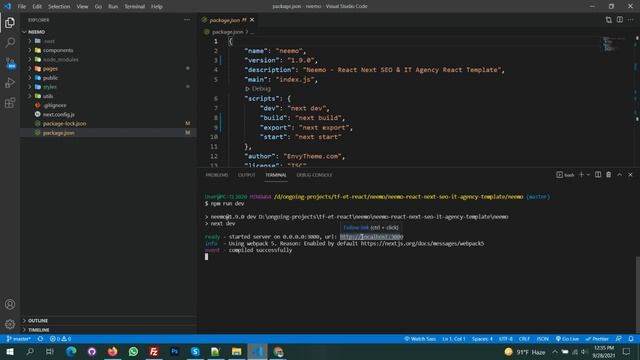This screenshot has width=640, height=360.
Task: Open the terminal launch profile dropdown arrow
Action: click(588, 175)
